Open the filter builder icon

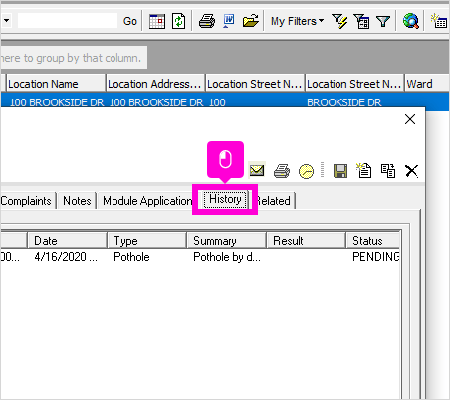(x=361, y=22)
